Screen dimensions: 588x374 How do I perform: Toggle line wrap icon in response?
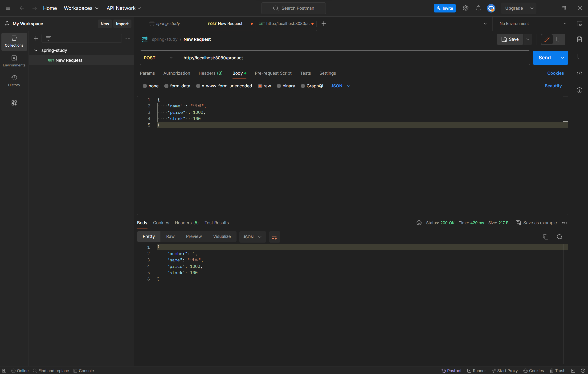(274, 237)
